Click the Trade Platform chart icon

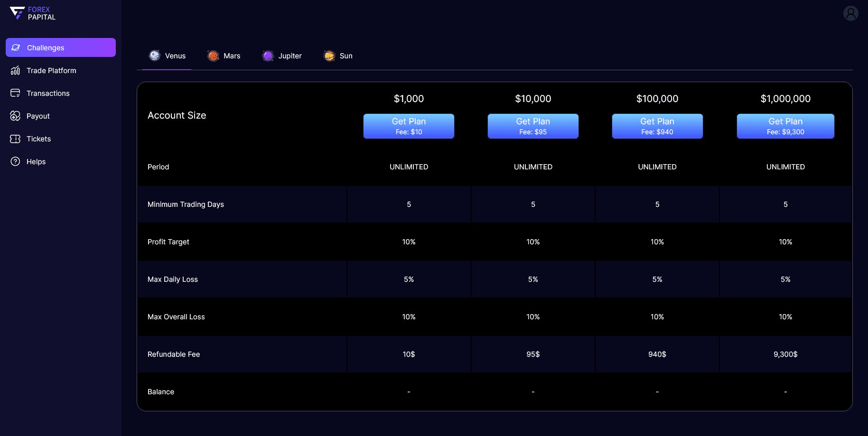coord(15,70)
